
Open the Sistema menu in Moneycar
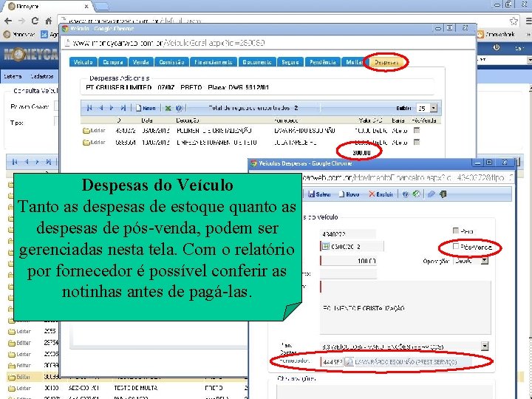click(13, 76)
